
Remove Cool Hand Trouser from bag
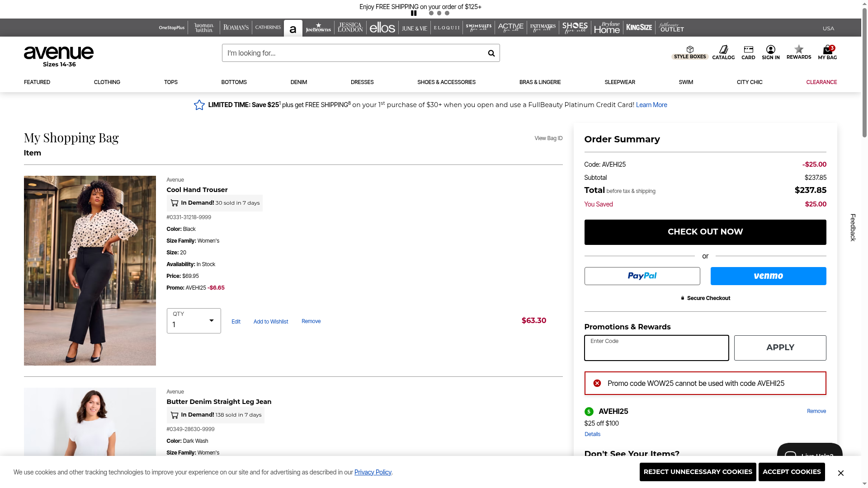(311, 321)
